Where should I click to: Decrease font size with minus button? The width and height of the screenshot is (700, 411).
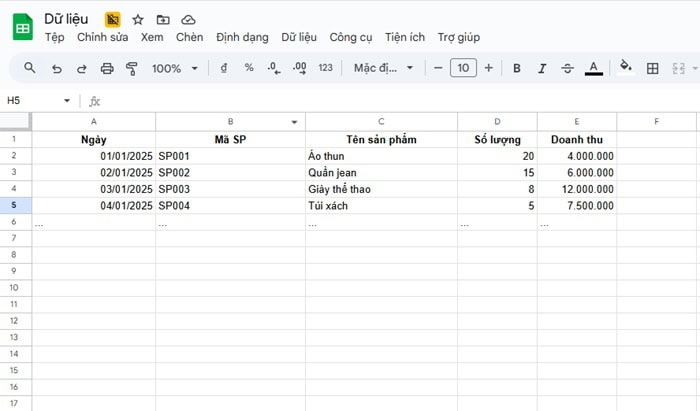pos(438,68)
